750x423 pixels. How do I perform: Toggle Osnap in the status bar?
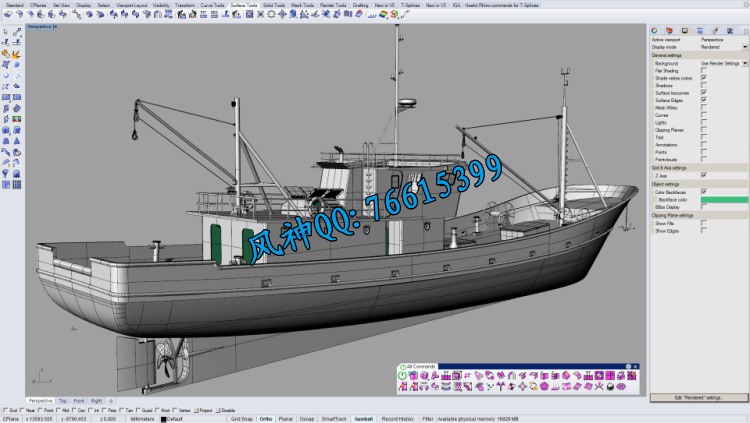click(307, 419)
